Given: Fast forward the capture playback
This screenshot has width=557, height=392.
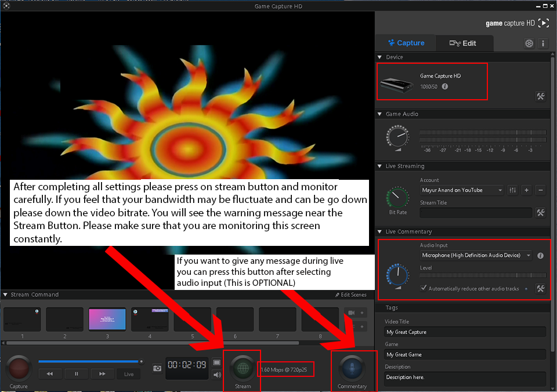Looking at the screenshot, I should pyautogui.click(x=102, y=373).
